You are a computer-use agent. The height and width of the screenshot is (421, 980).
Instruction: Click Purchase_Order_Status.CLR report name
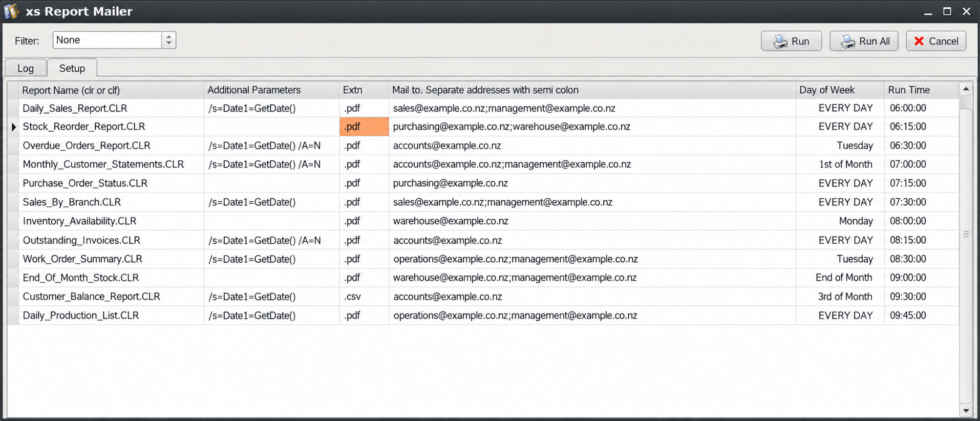pyautogui.click(x=85, y=183)
